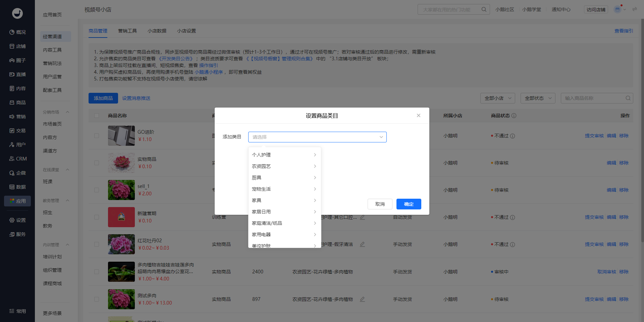
Task: Click the switch arrows icon at top right
Action: click(x=635, y=9)
